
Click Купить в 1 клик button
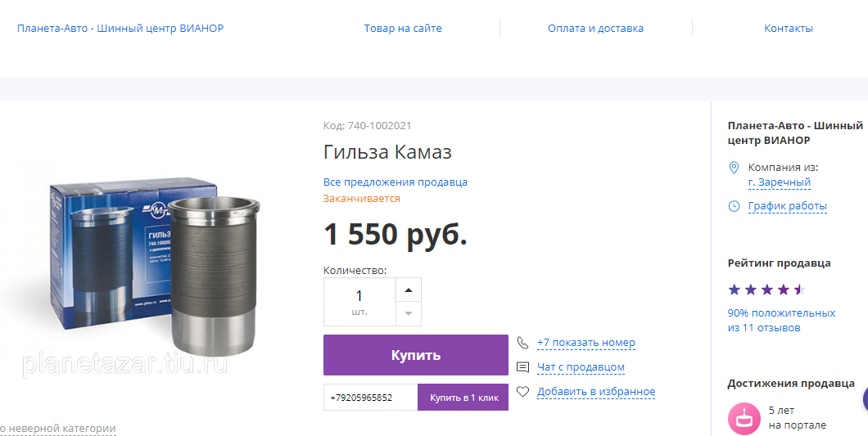[x=463, y=398]
